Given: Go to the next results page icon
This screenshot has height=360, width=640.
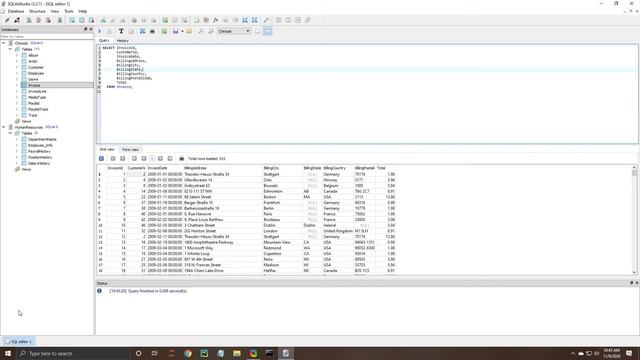Looking at the screenshot, I should click(x=160, y=158).
